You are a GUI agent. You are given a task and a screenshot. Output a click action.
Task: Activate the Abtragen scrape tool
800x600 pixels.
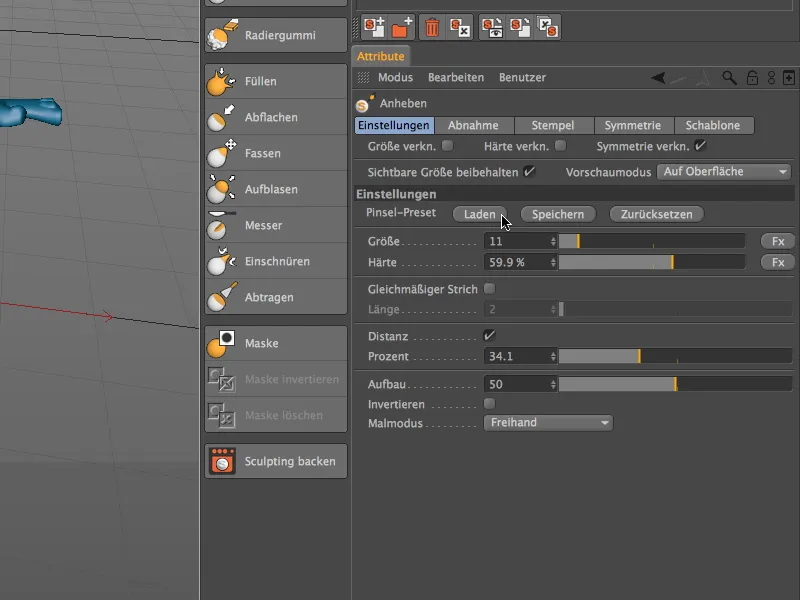[276, 297]
